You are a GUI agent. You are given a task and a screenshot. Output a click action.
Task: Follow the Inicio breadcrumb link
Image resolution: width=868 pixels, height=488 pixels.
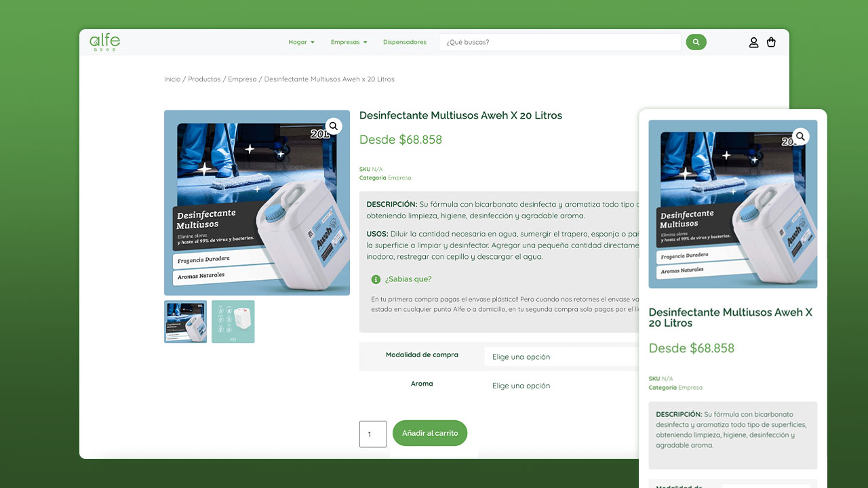[172, 79]
